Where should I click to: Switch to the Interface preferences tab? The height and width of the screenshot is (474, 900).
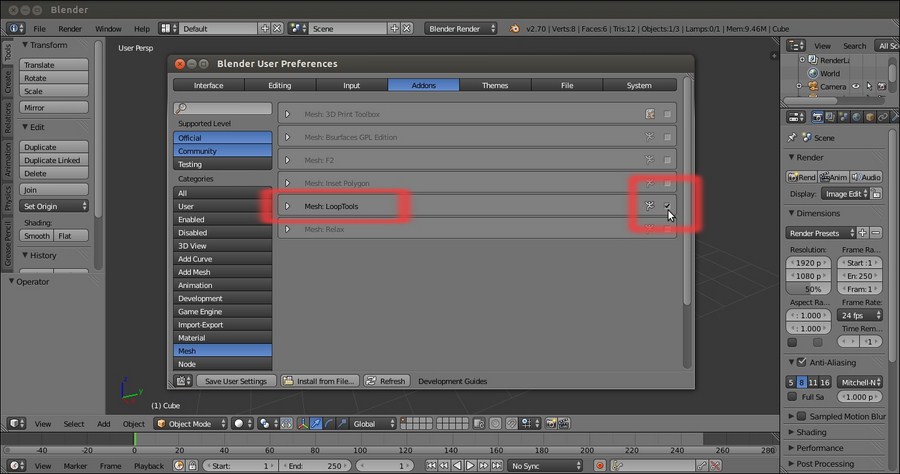tap(208, 85)
